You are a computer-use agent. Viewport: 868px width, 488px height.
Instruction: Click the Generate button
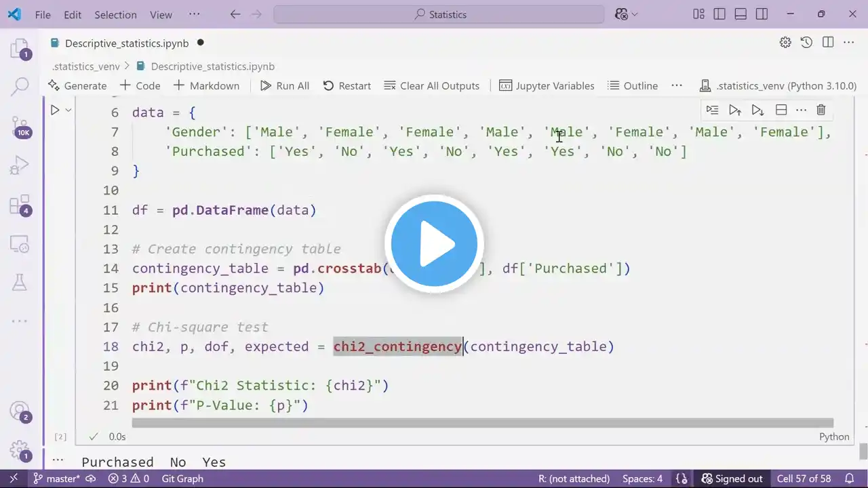[x=77, y=85]
